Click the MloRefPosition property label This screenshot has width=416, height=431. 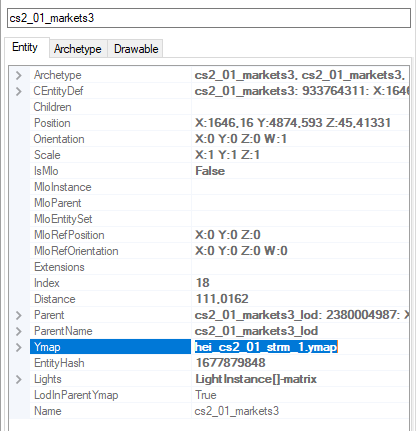pos(69,235)
